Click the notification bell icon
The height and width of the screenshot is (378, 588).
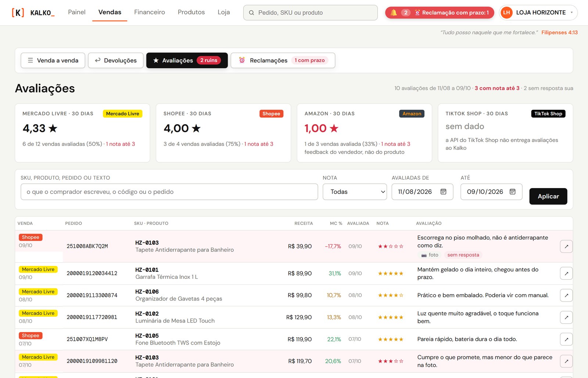pos(394,12)
